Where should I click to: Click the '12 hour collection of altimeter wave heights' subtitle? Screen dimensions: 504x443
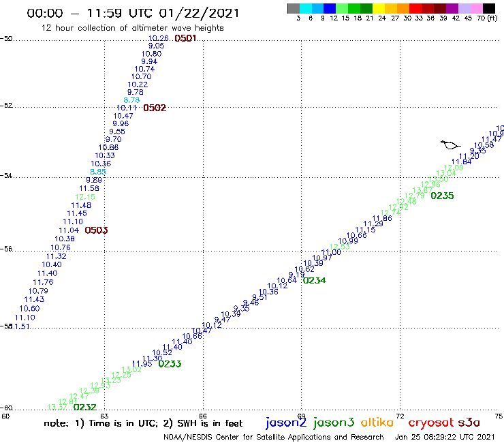tap(132, 28)
